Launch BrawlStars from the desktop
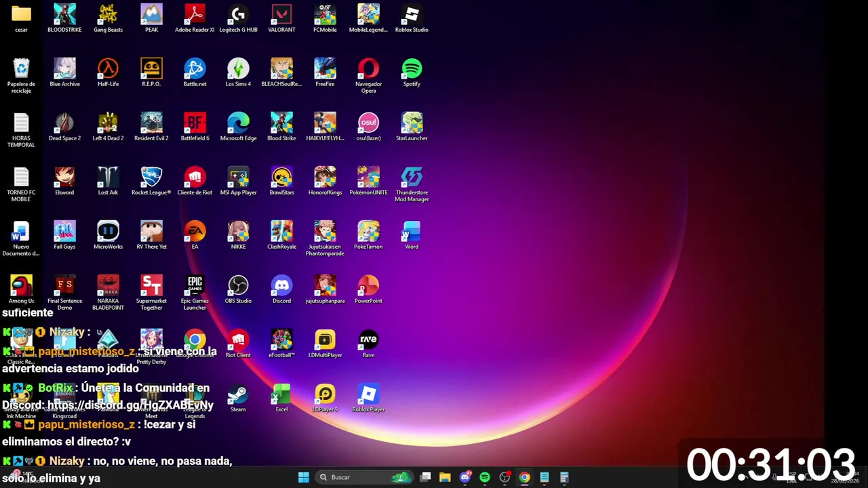The image size is (868, 488). pyautogui.click(x=281, y=181)
